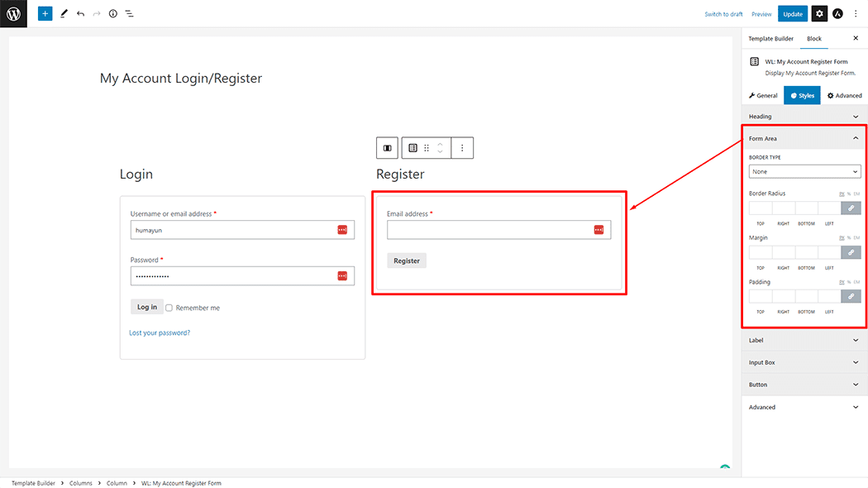The width and height of the screenshot is (868, 488).
Task: Enable the Remember me checkbox
Action: [x=169, y=307]
